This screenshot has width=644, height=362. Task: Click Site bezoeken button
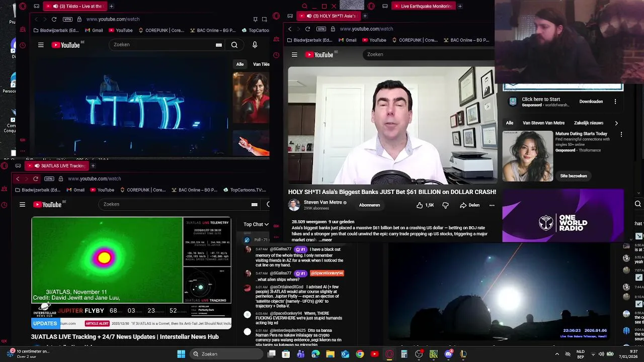[574, 176]
